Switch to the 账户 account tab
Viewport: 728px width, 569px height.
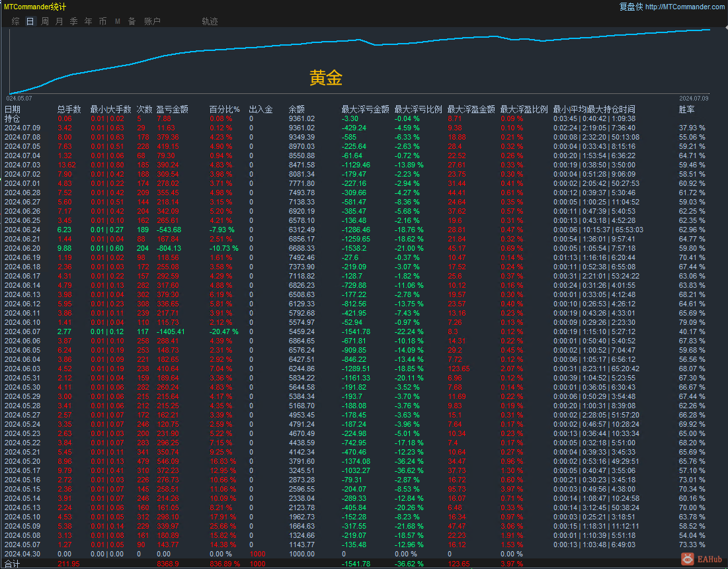click(152, 21)
